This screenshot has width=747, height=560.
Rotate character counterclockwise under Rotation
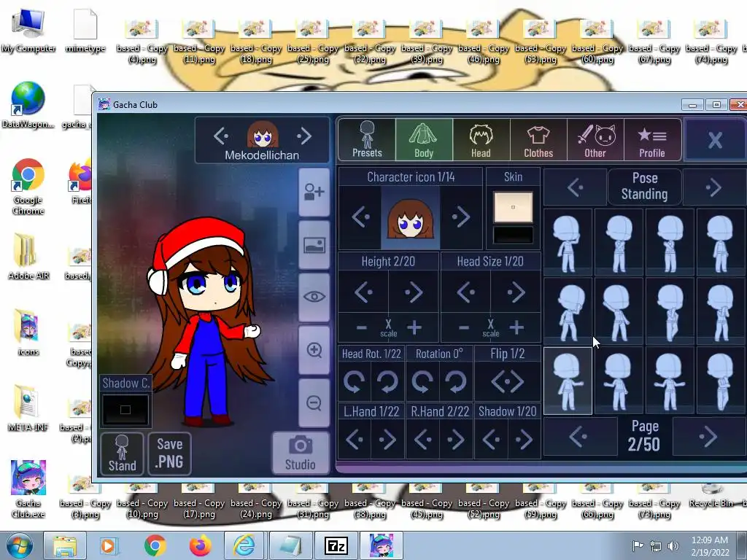click(422, 381)
